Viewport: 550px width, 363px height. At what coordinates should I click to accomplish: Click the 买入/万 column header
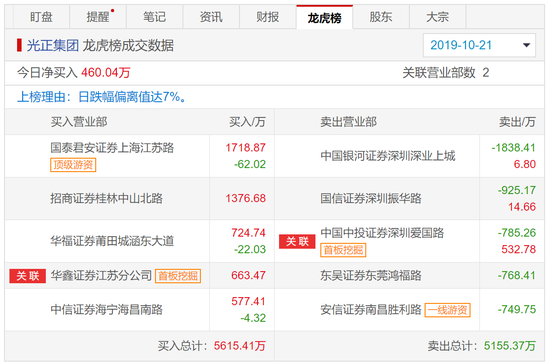pyautogui.click(x=247, y=122)
